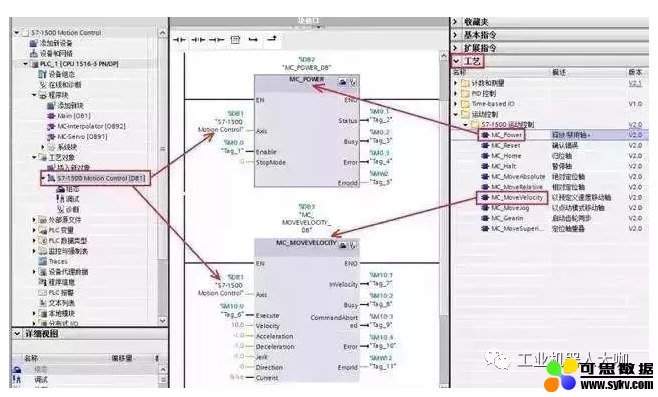Click the project tree scrollbar down arrow
The image size is (658, 397).
(x=162, y=321)
